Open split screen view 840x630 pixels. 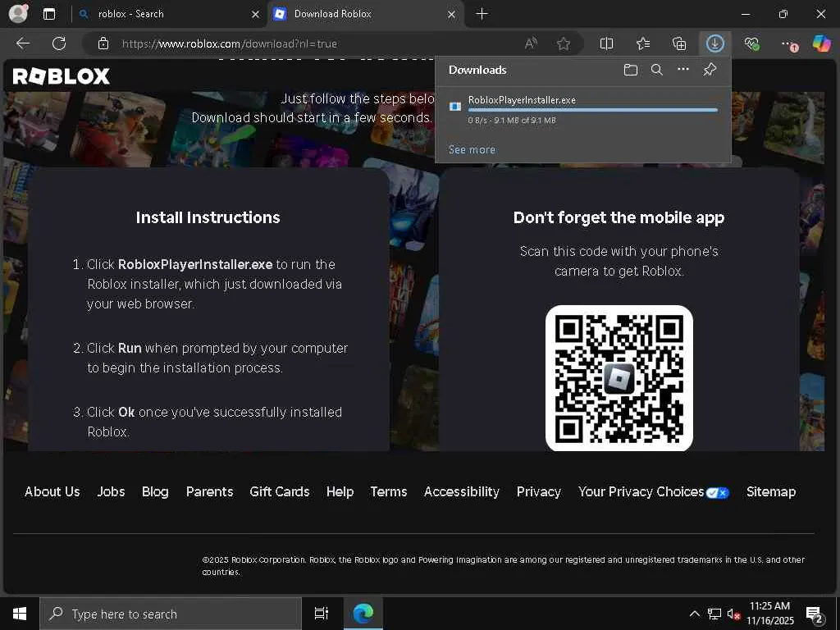tap(606, 43)
